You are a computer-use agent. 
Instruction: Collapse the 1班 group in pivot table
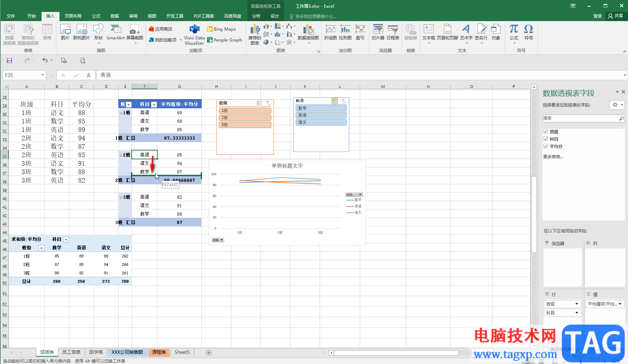pyautogui.click(x=121, y=113)
